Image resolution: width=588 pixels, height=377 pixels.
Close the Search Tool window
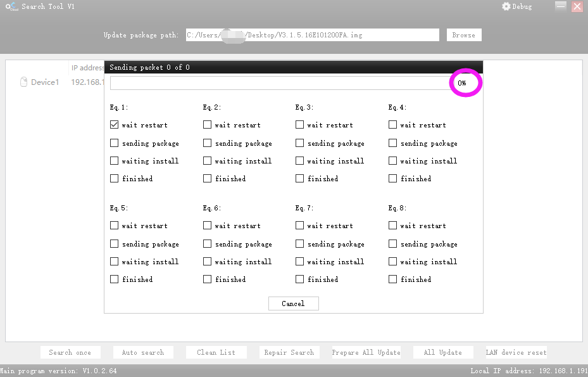(577, 6)
